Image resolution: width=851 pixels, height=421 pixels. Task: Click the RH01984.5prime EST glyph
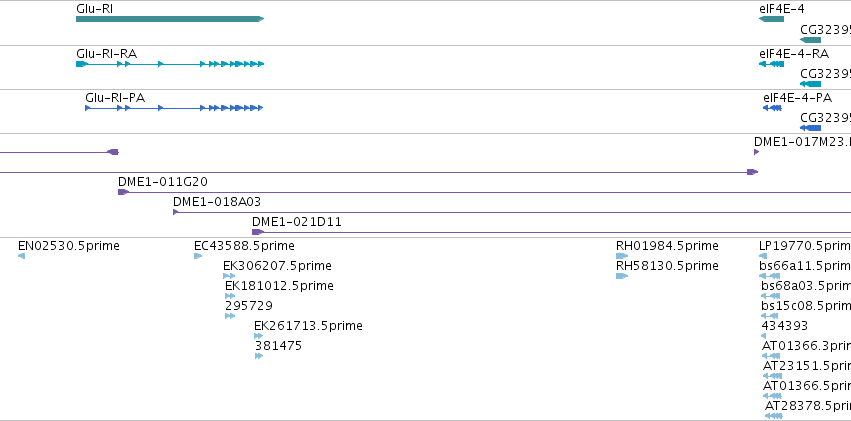(x=622, y=256)
